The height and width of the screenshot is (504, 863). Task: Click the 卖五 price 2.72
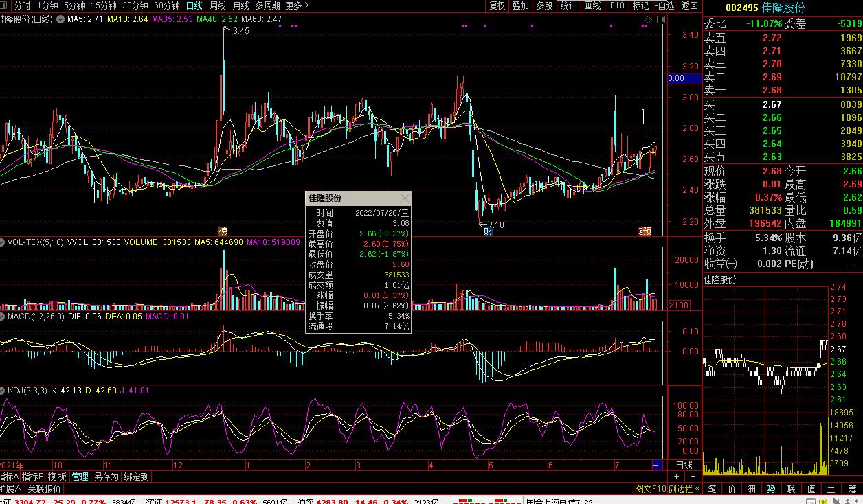click(772, 38)
